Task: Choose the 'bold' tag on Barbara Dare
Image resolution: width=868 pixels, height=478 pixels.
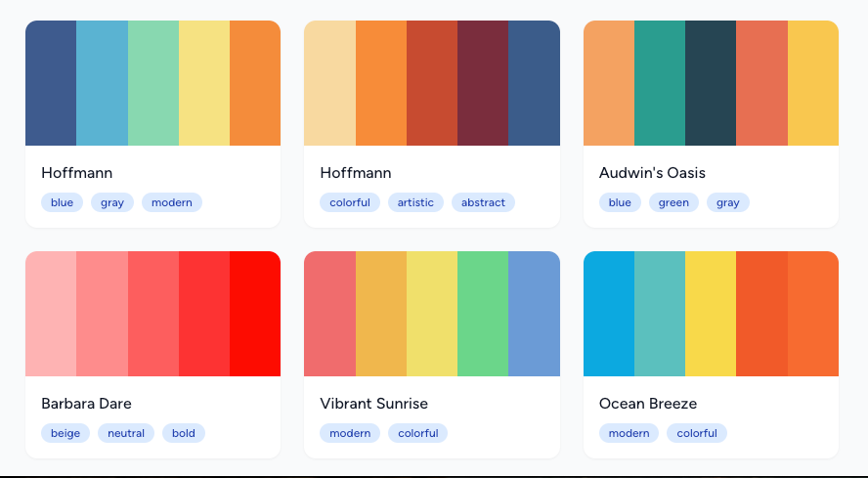Action: pyautogui.click(x=184, y=433)
